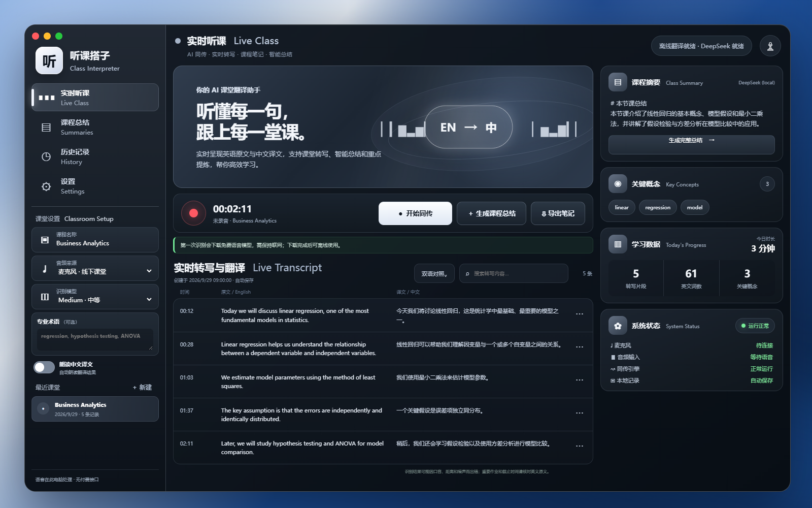Open 设置 Settings page
This screenshot has height=508, width=812.
tap(95, 186)
